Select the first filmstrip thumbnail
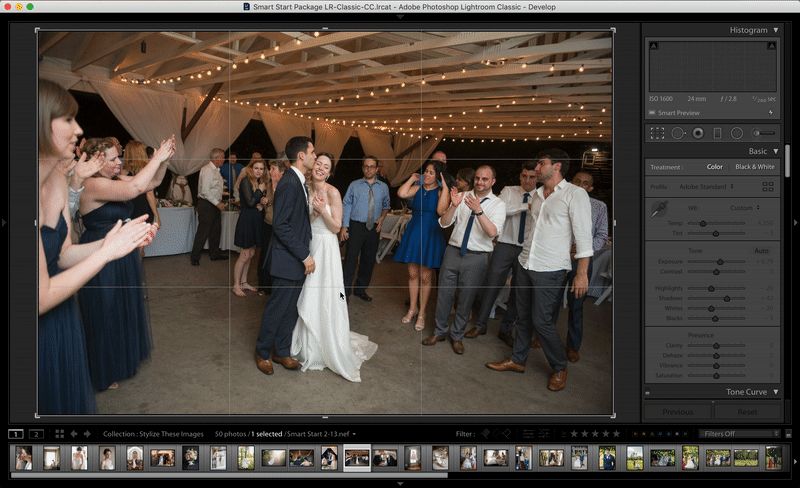Viewport: 800px width, 488px height. [x=23, y=458]
